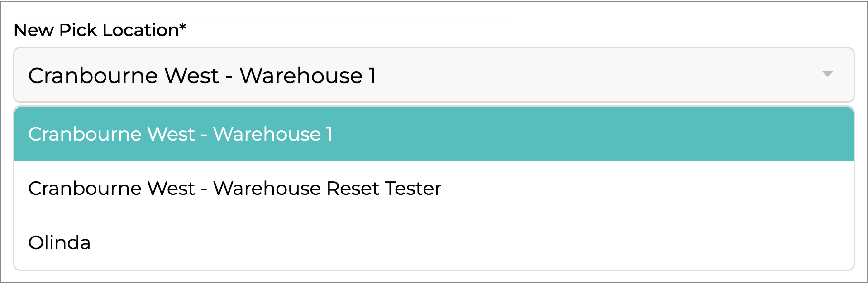Image resolution: width=868 pixels, height=284 pixels.
Task: Choose Cranbourne West - Warehouse Reset Tester
Action: coord(234,189)
